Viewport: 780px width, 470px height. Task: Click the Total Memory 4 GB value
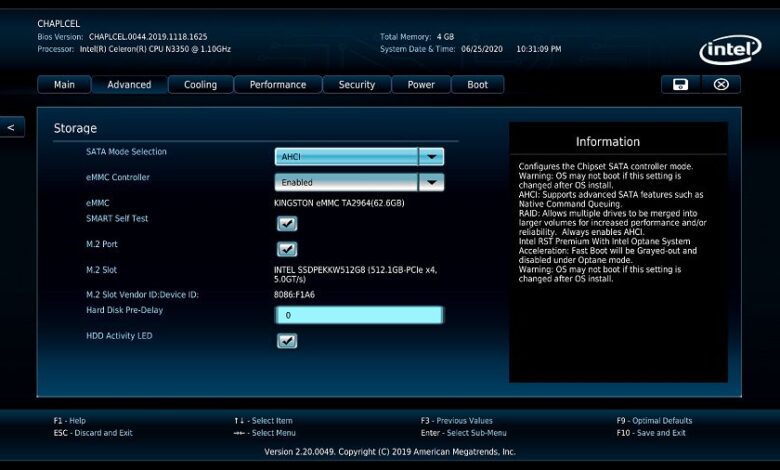click(445, 37)
